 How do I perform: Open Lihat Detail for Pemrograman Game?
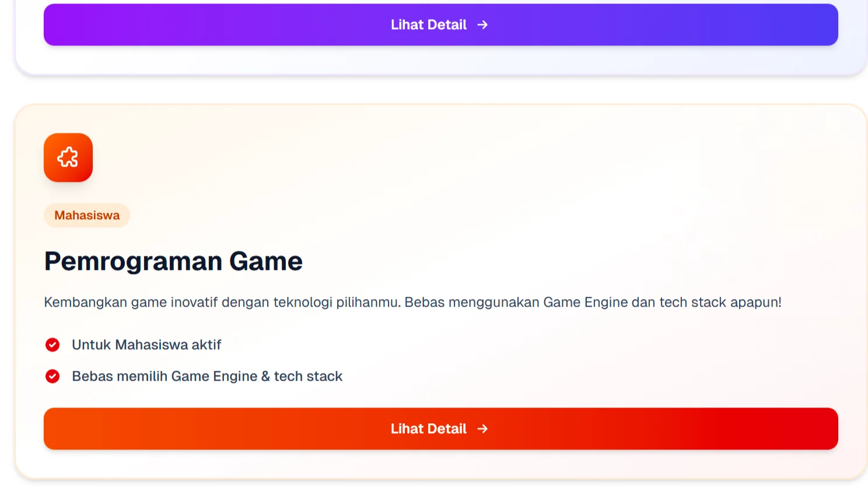pyautogui.click(x=441, y=429)
